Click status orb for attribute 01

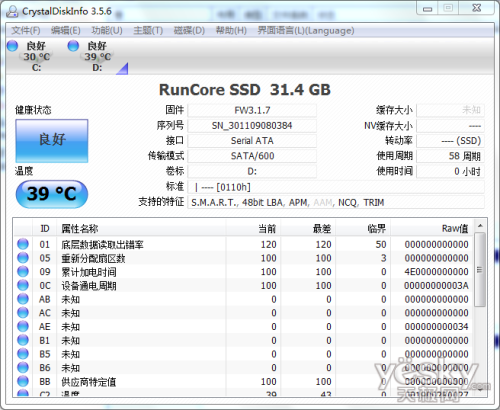pos(23,244)
